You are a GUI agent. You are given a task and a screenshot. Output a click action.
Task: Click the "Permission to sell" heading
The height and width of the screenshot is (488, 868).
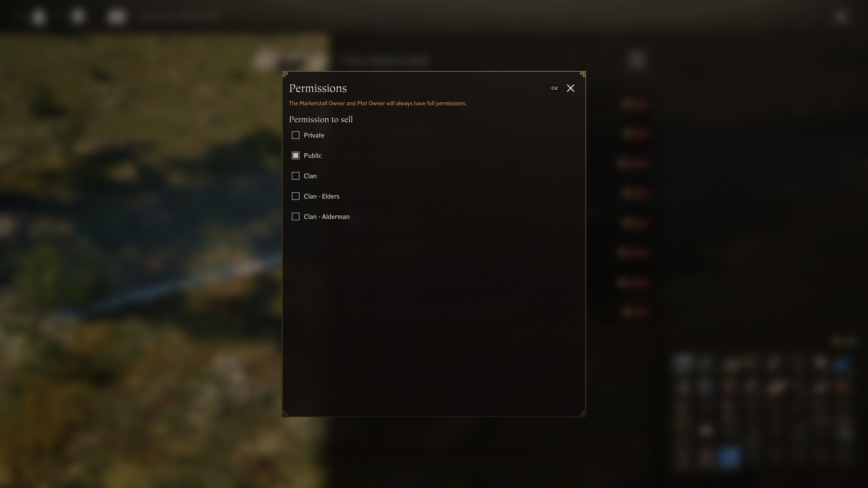click(x=321, y=120)
